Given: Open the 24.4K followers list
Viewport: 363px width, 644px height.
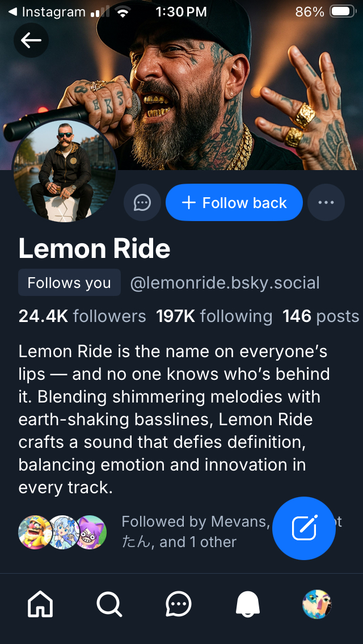Looking at the screenshot, I should (82, 316).
